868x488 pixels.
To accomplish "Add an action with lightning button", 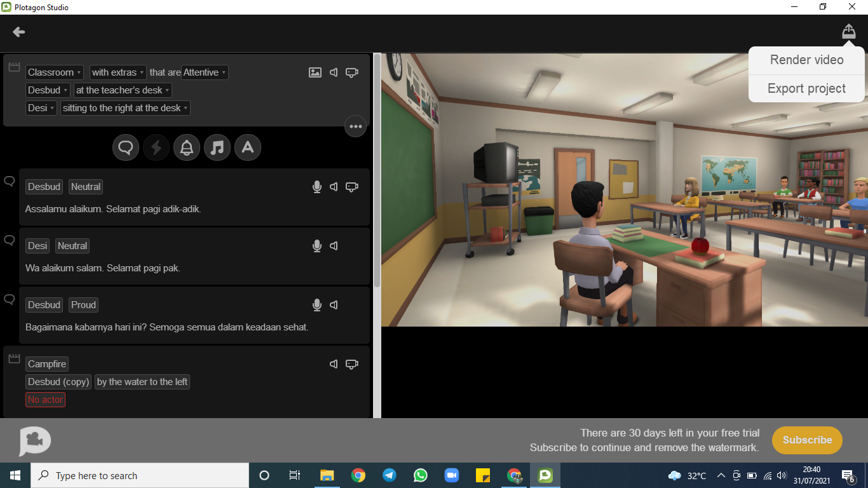I will click(156, 148).
